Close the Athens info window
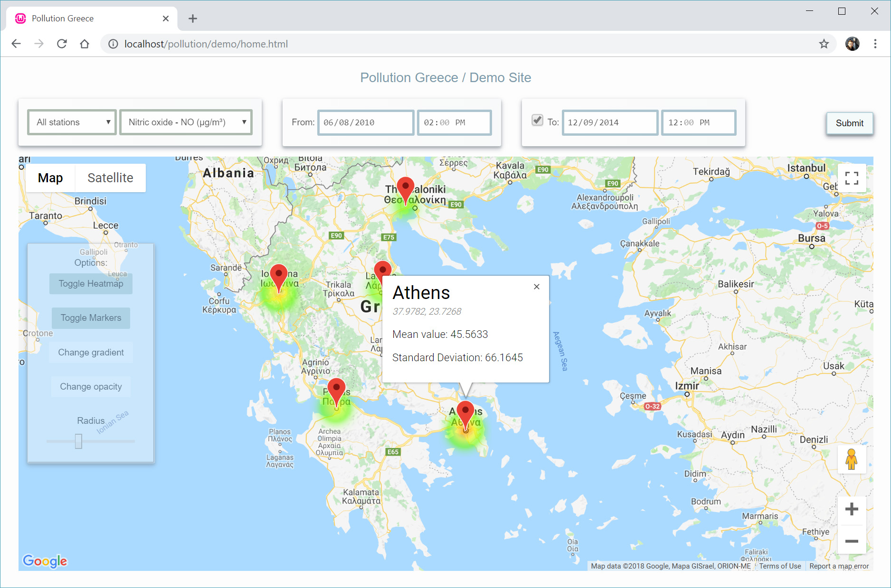This screenshot has width=891, height=588. (x=537, y=287)
